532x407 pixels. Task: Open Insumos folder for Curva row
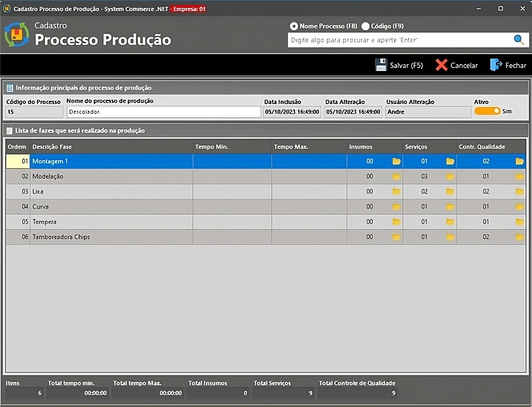(396, 207)
